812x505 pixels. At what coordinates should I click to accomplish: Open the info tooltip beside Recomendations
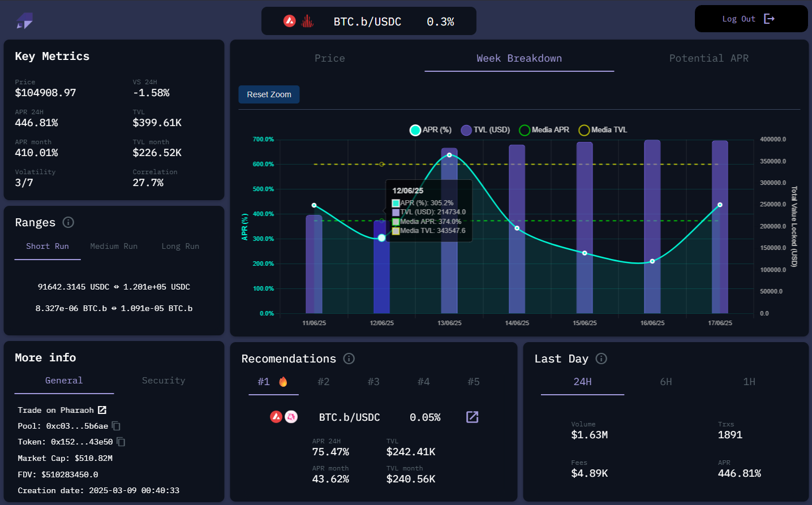349,359
